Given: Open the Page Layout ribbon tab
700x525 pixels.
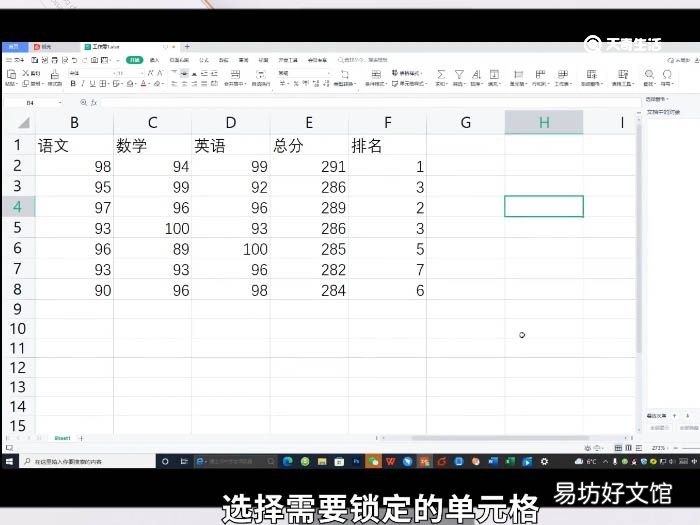Looking at the screenshot, I should coord(179,60).
